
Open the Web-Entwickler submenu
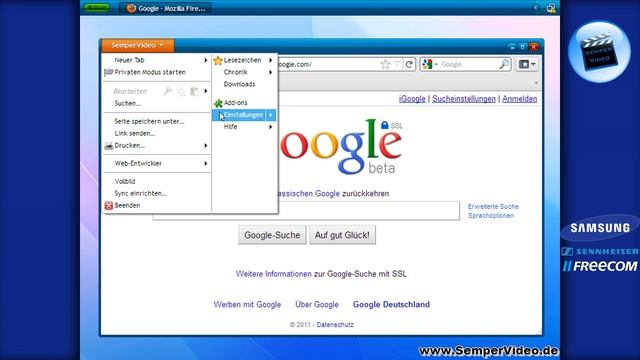(x=157, y=163)
